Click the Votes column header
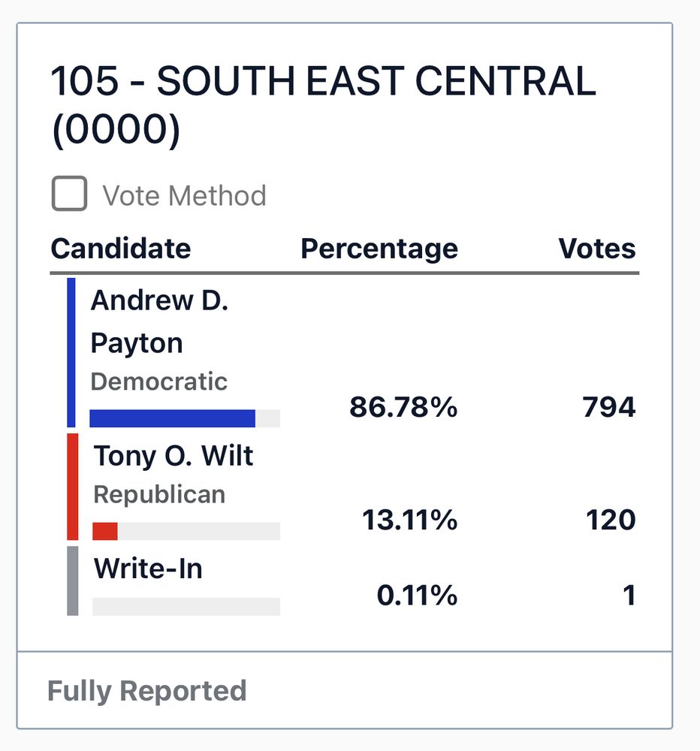This screenshot has width=700, height=751. point(597,249)
